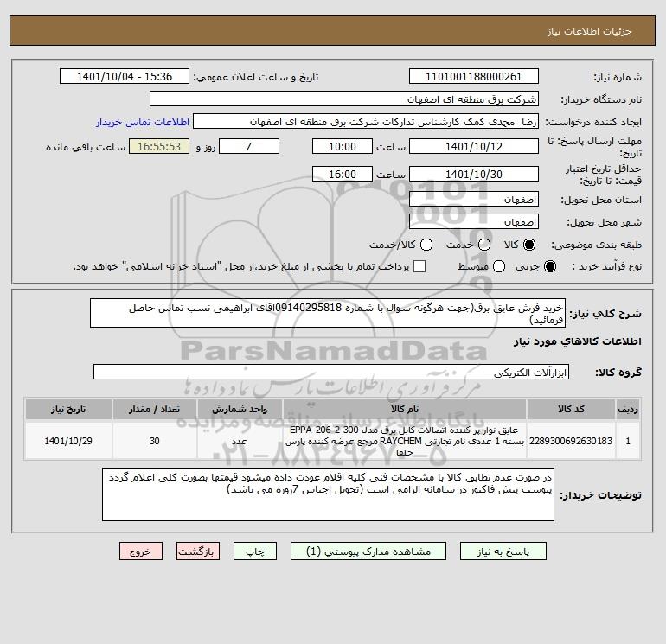Click the پاسخ به نیاز button
Image resolution: width=666 pixels, height=644 pixels.
(x=503, y=552)
